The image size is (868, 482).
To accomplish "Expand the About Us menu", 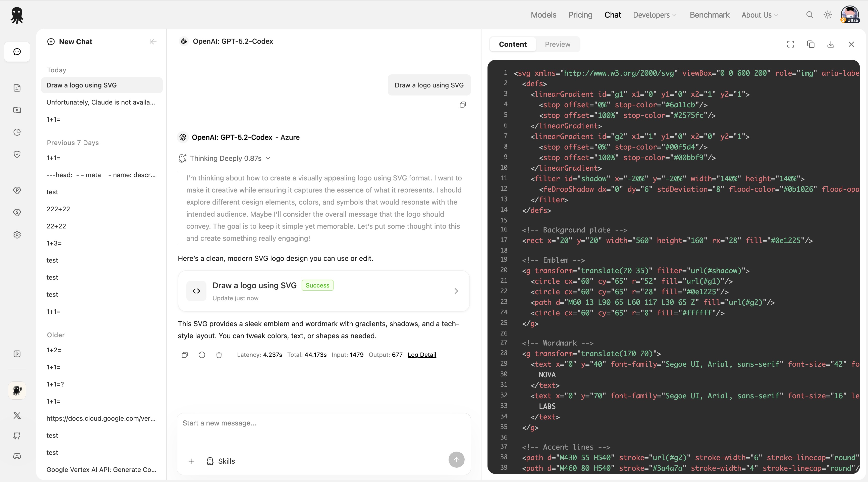I will click(759, 15).
